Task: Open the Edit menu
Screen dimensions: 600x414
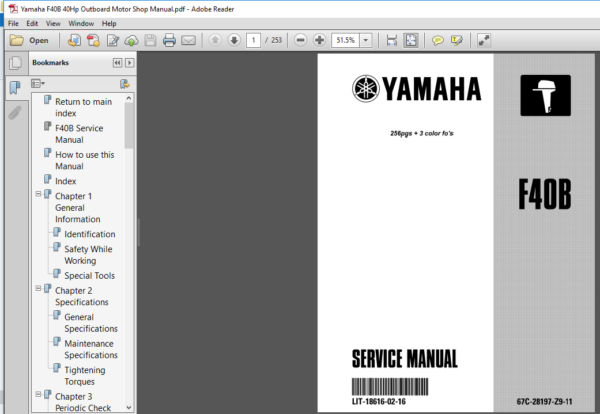Action: (32, 23)
